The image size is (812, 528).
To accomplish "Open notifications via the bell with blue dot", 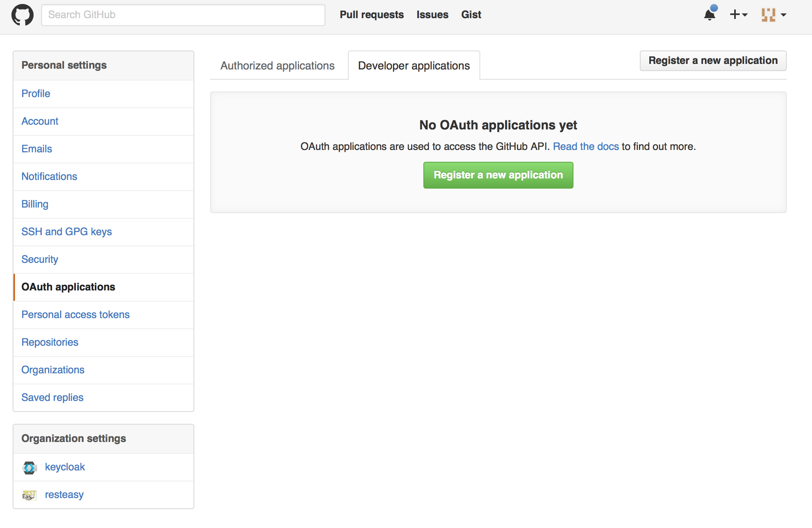I will [x=710, y=15].
